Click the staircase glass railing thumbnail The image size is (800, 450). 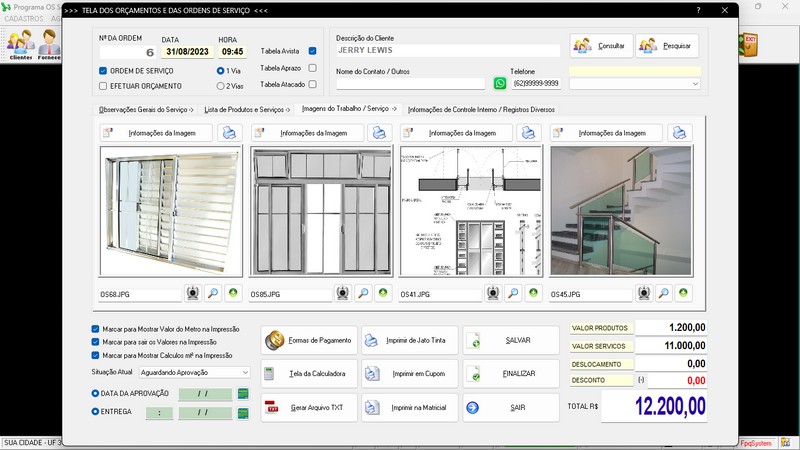(620, 212)
